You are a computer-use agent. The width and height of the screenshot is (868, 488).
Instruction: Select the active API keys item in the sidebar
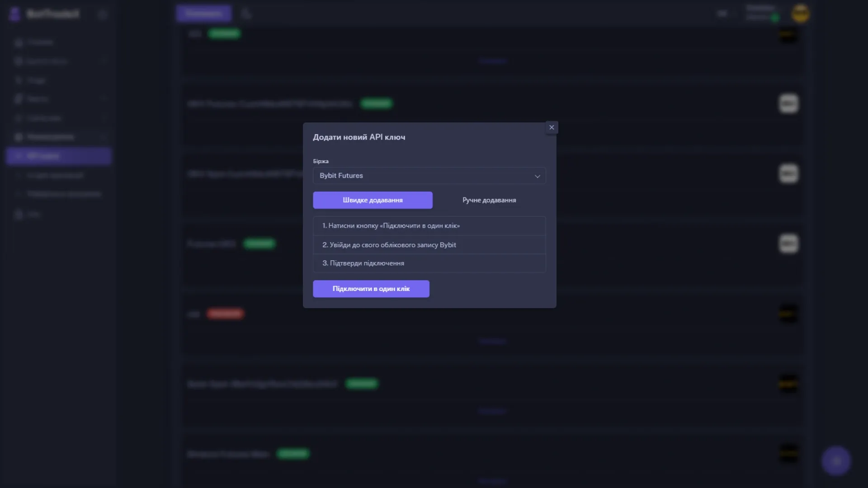(58, 156)
